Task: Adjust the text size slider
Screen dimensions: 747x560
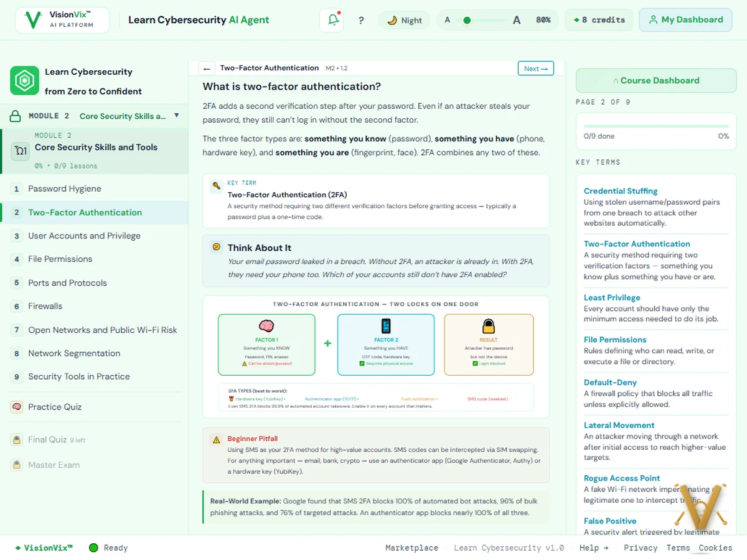Action: [x=481, y=20]
